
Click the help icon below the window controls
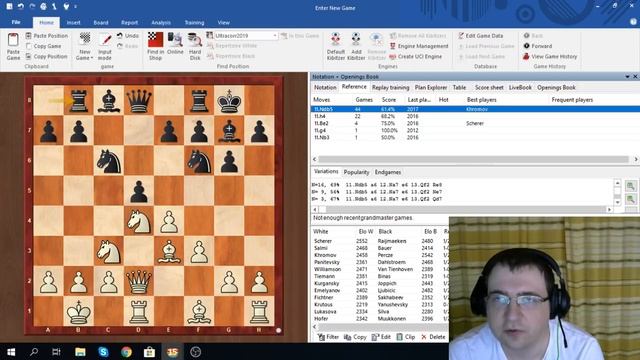pyautogui.click(x=633, y=22)
